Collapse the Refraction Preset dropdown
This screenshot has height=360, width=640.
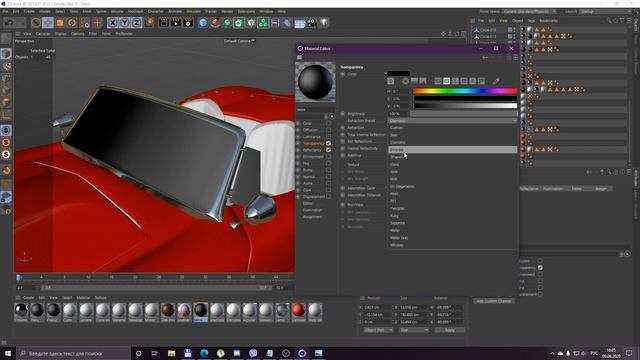click(x=452, y=121)
